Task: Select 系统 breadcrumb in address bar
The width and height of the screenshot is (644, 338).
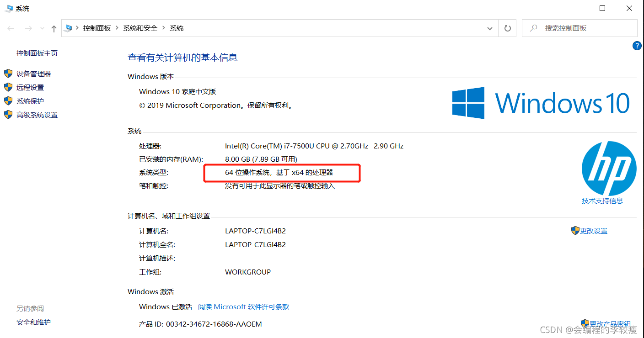Action: (x=177, y=28)
